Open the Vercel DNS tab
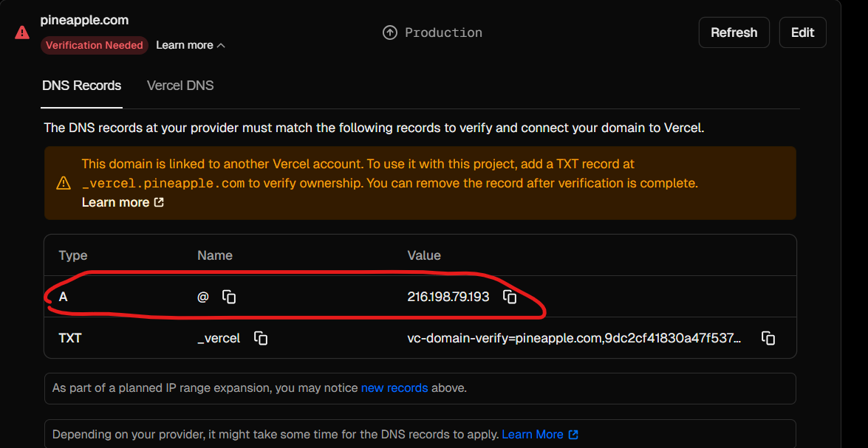Image resolution: width=868 pixels, height=448 pixels. [180, 86]
